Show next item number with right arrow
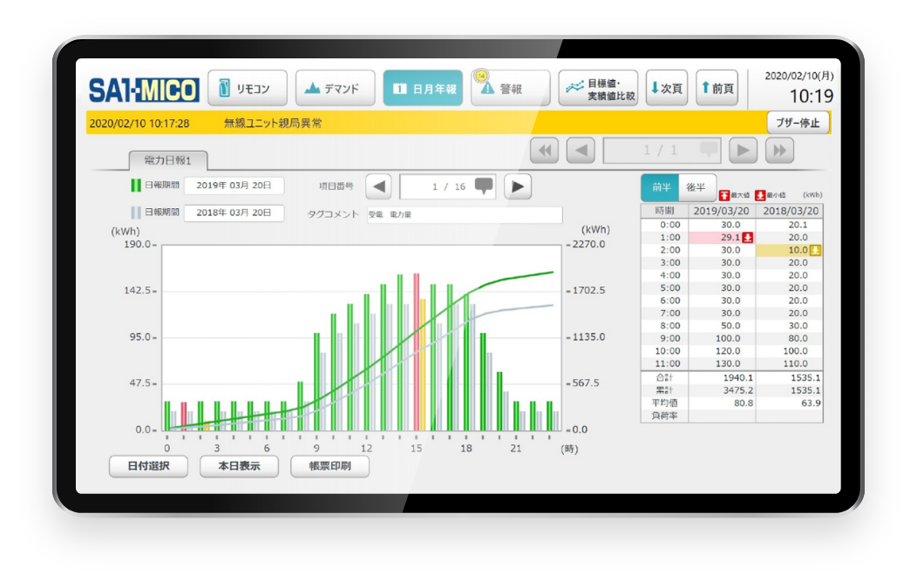 pos(518,187)
